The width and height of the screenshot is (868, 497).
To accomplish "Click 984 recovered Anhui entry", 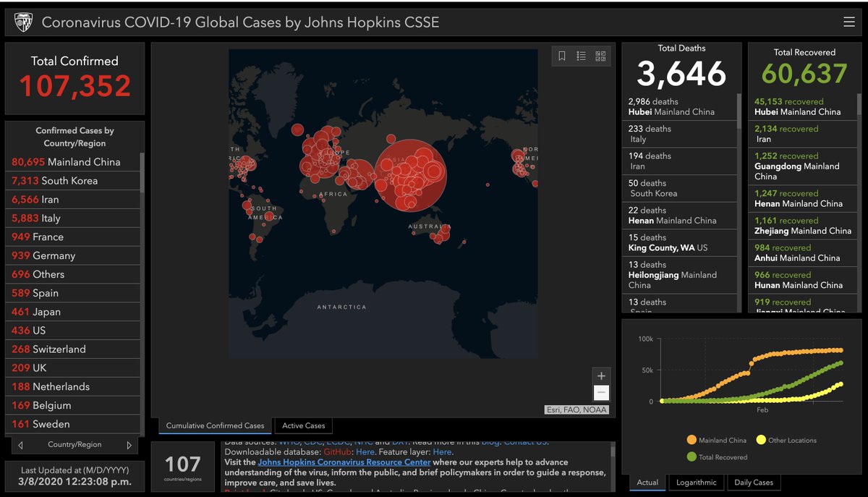I will 803,252.
